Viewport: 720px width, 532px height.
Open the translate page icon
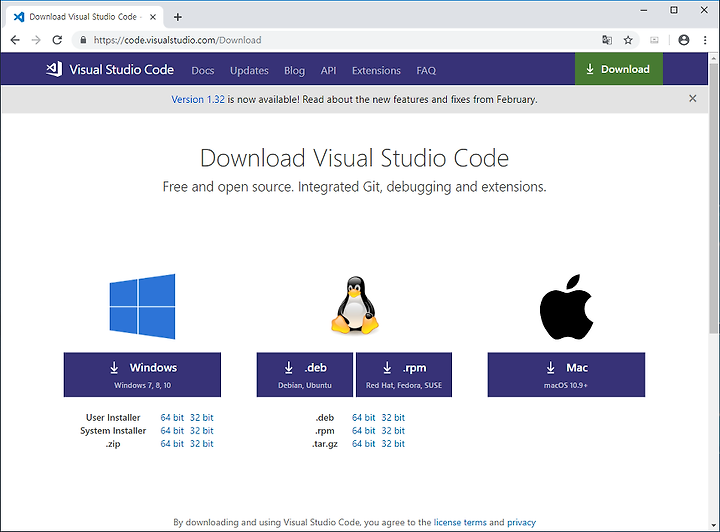pos(607,40)
